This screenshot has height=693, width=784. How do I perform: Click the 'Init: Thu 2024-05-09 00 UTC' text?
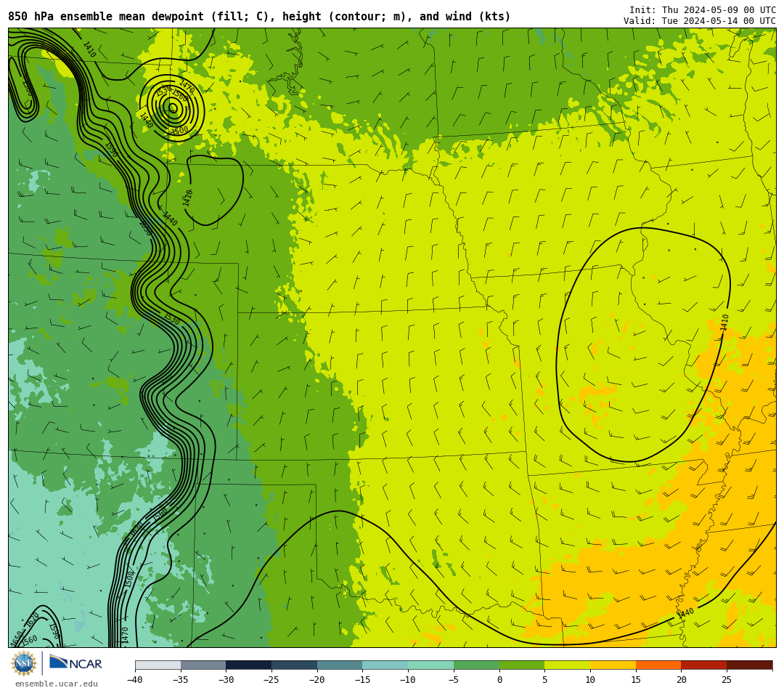pos(703,10)
